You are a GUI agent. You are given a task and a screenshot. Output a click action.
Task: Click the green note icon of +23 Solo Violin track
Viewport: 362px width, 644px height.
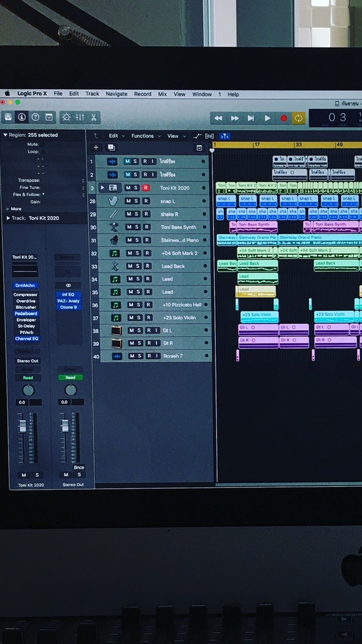[x=116, y=317]
